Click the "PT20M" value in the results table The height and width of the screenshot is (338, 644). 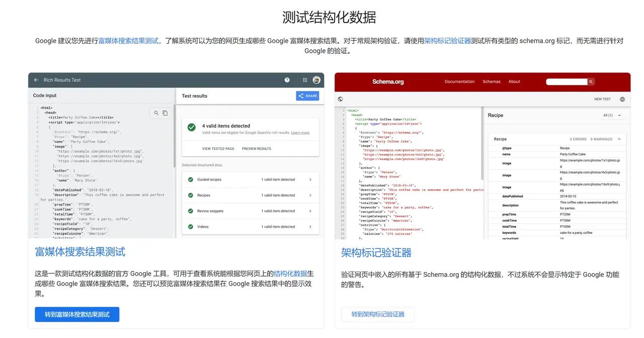(x=566, y=214)
